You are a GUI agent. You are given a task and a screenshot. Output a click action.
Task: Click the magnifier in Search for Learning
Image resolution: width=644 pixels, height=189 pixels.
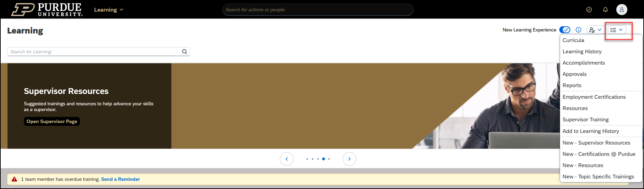coord(185,52)
